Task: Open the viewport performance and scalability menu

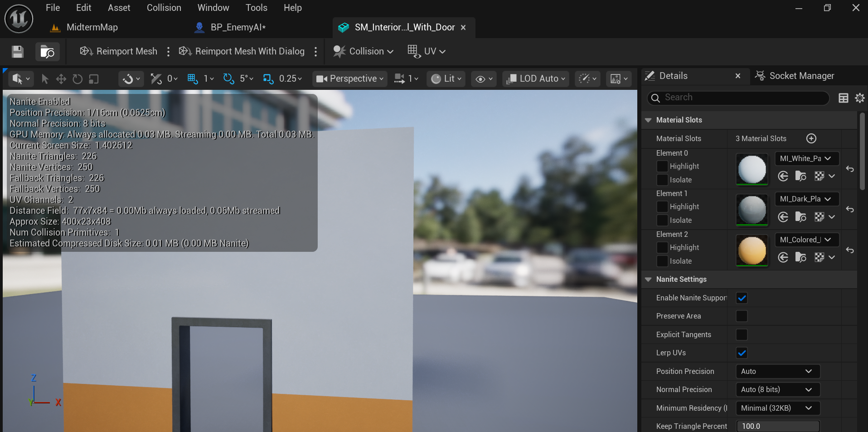Action: [x=588, y=79]
